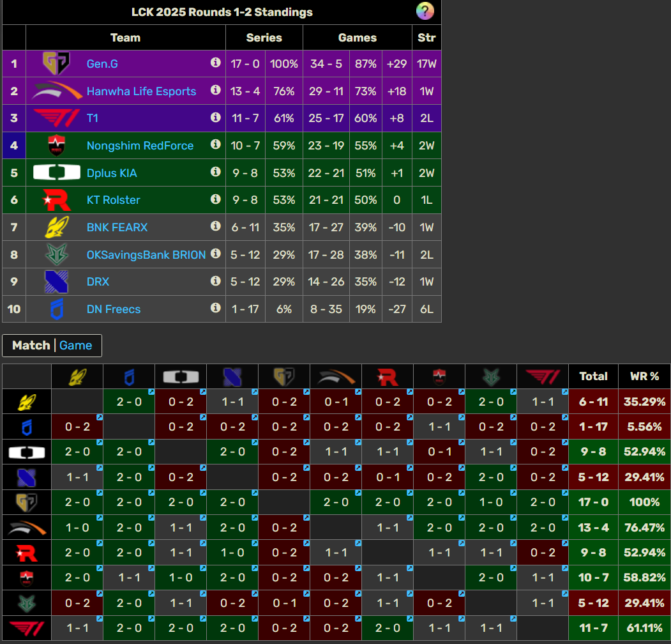This screenshot has width=671, height=644.
Task: Open the Gen.G team link
Action: (x=102, y=64)
